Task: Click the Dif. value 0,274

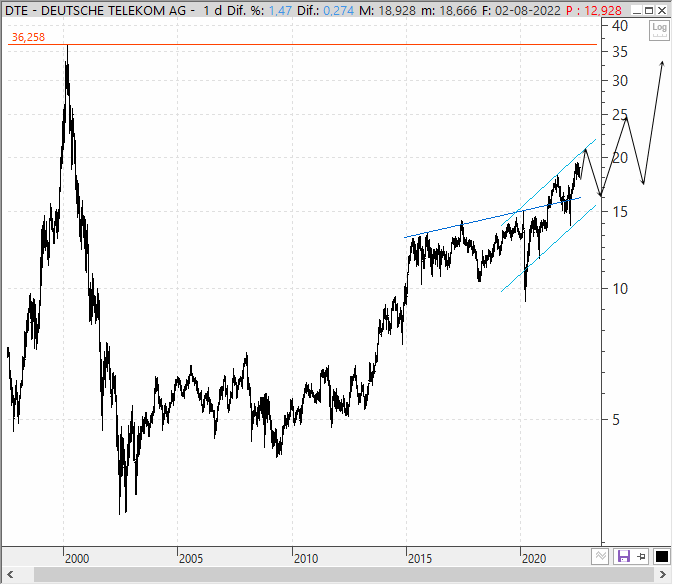Action: click(x=338, y=10)
